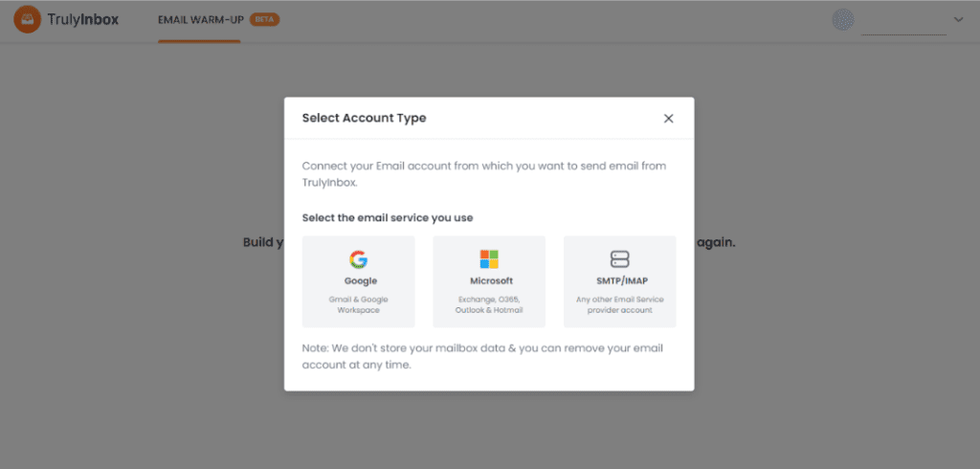
Task: Click the user avatar icon
Action: 843,19
